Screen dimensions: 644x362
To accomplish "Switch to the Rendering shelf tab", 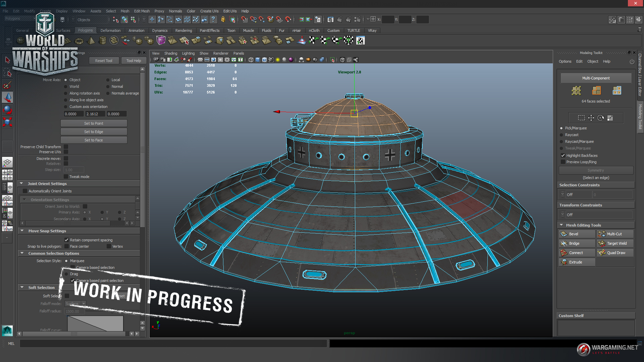I will (183, 31).
